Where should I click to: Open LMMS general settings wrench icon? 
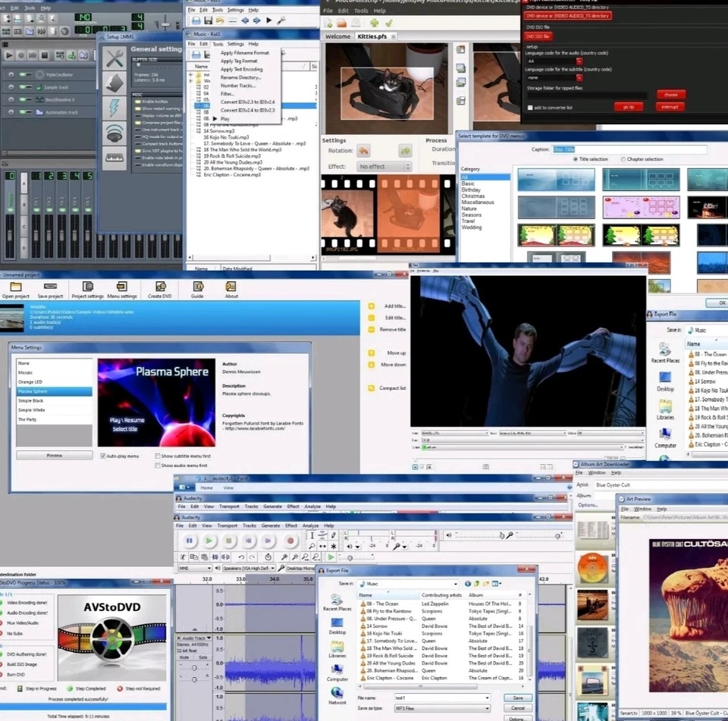[x=115, y=56]
